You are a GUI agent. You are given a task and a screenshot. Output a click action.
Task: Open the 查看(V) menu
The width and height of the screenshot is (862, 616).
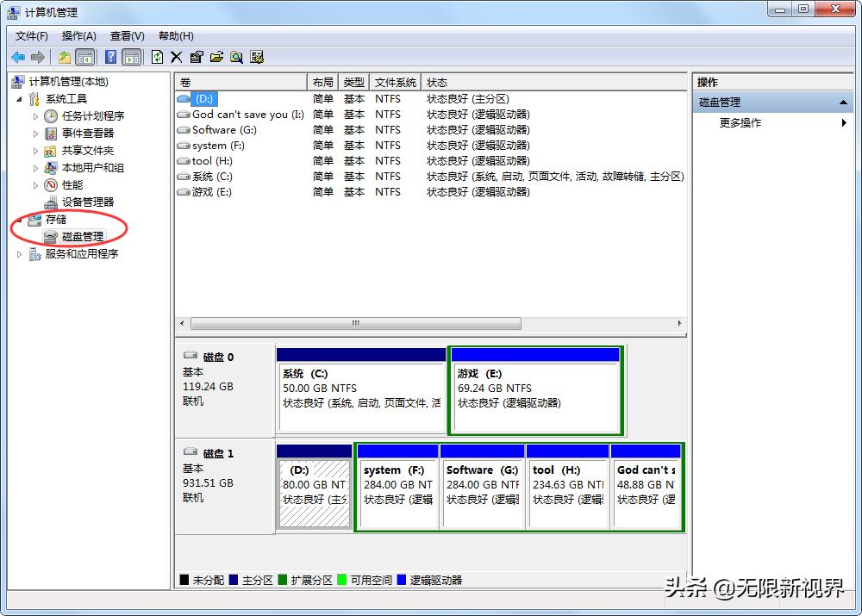click(126, 35)
